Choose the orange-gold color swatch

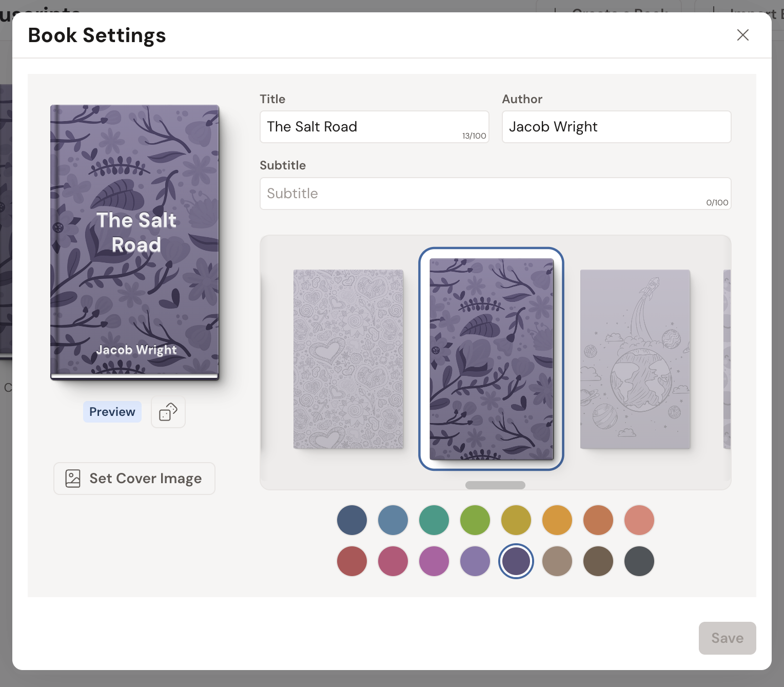point(557,520)
